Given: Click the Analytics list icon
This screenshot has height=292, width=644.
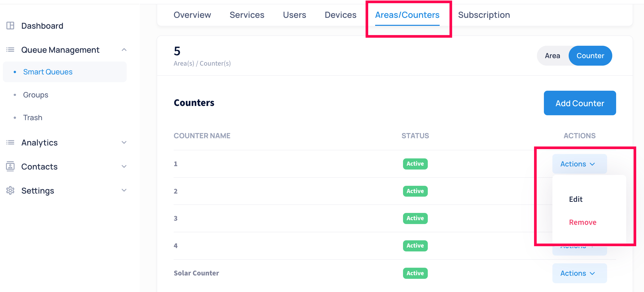Looking at the screenshot, I should (10, 142).
